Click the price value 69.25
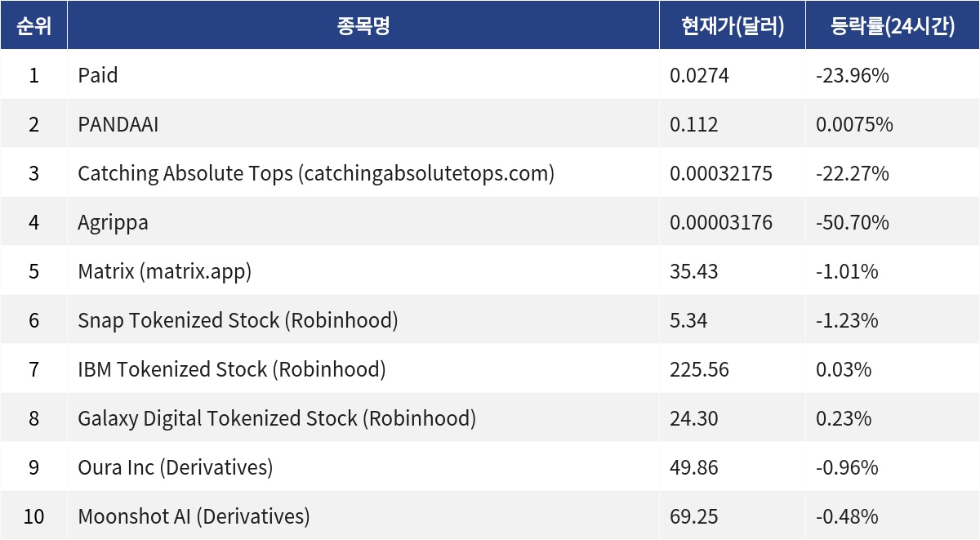 coord(694,517)
